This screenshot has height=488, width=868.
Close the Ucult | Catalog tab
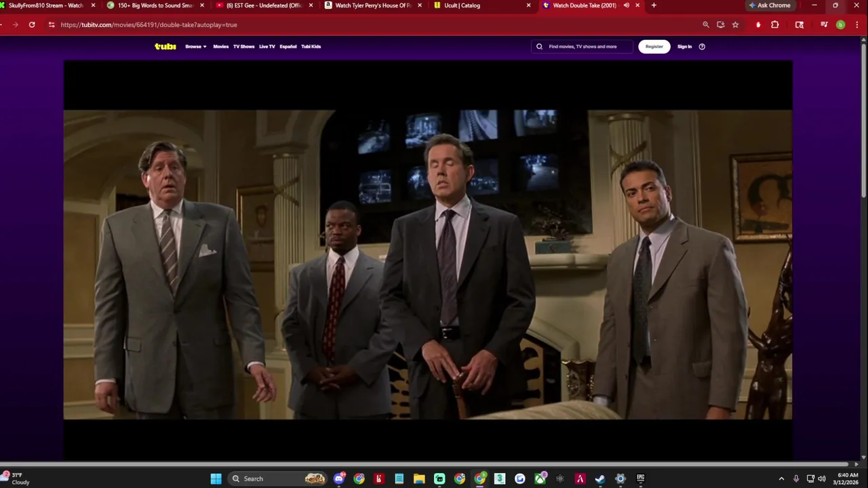click(x=529, y=5)
